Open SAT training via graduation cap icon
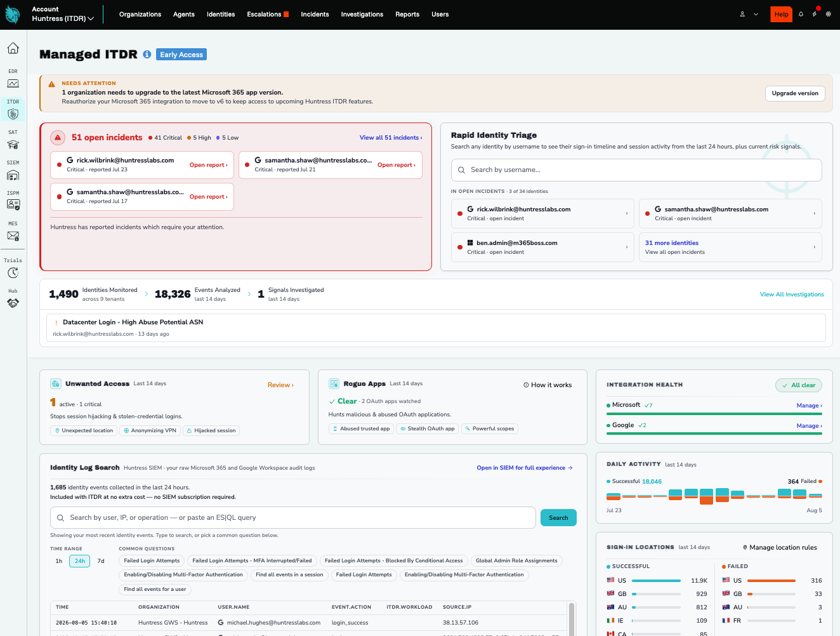840x636 pixels. [13, 145]
